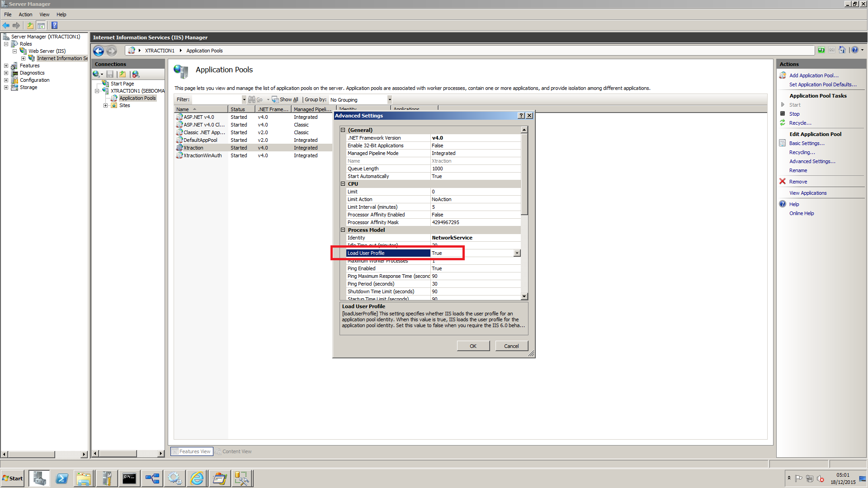
Task: Click the IIS back navigation arrow
Action: [99, 51]
